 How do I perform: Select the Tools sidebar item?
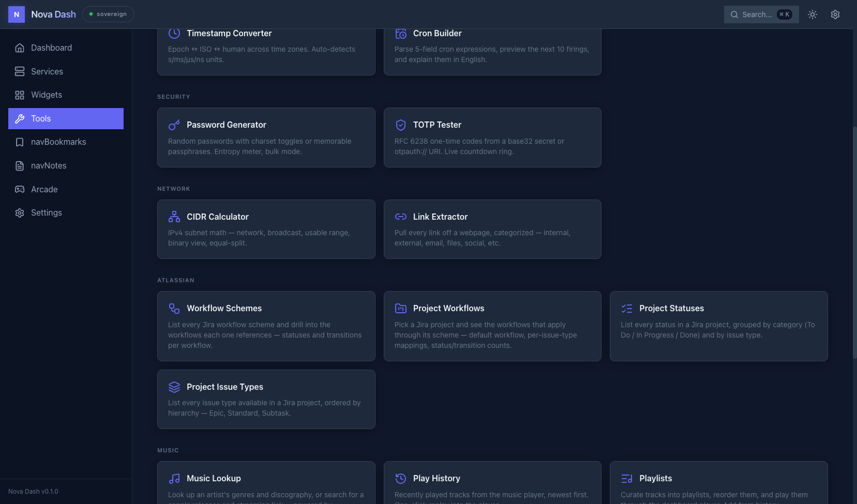pyautogui.click(x=66, y=119)
